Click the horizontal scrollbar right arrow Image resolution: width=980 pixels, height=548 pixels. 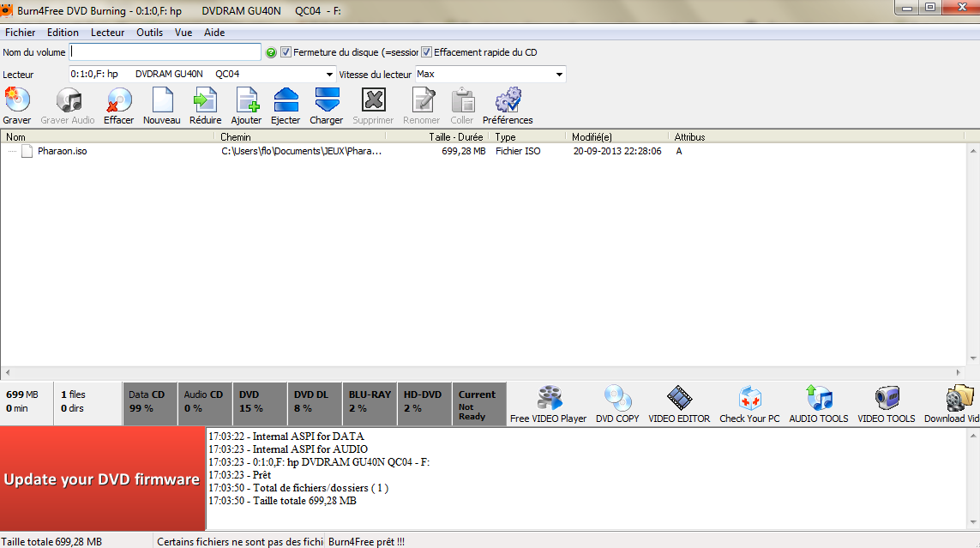(x=958, y=372)
